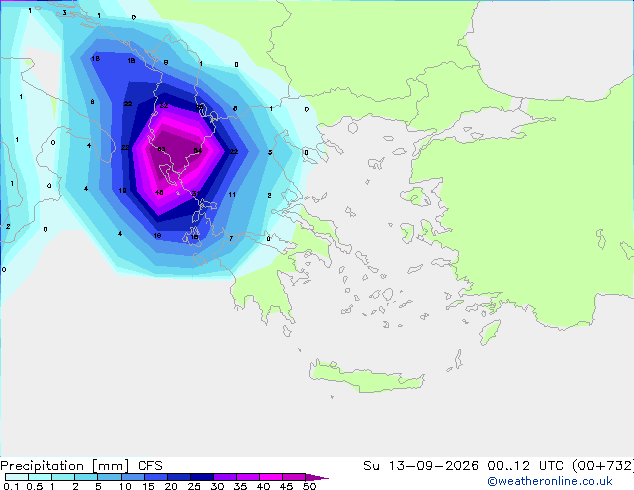The width and height of the screenshot is (634, 490).
Task: Click the 63 precipitation value on the map
Action: tap(161, 149)
